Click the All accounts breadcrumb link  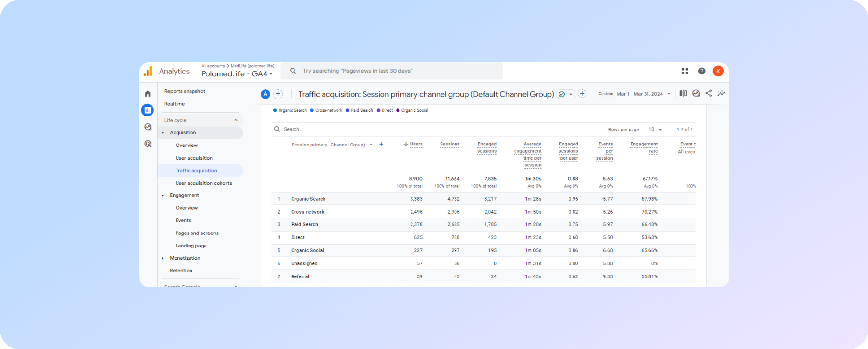click(x=213, y=66)
